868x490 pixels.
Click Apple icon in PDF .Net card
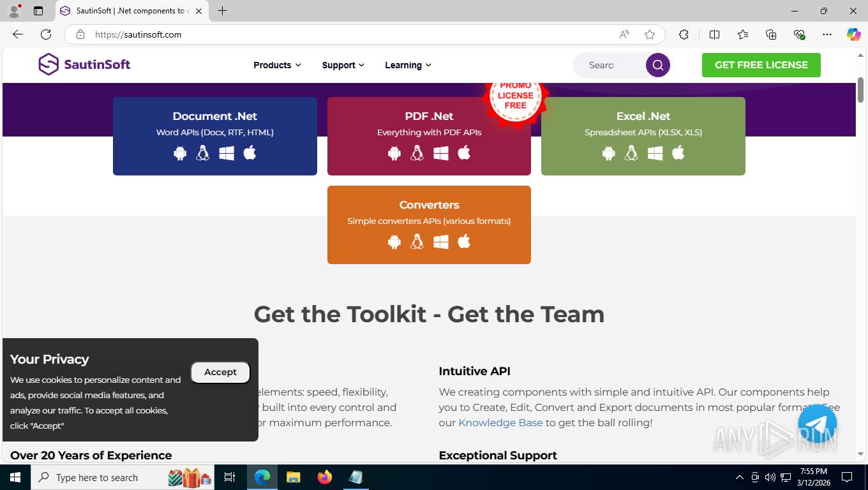click(x=464, y=152)
